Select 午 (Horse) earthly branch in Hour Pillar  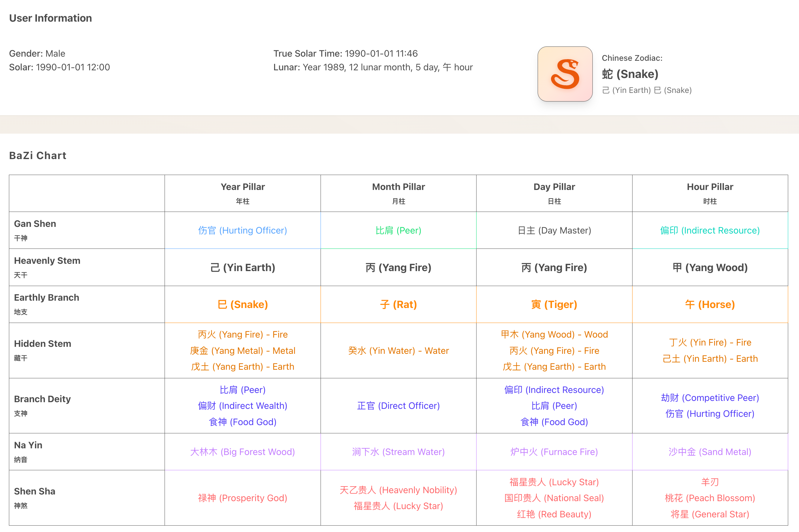(710, 304)
